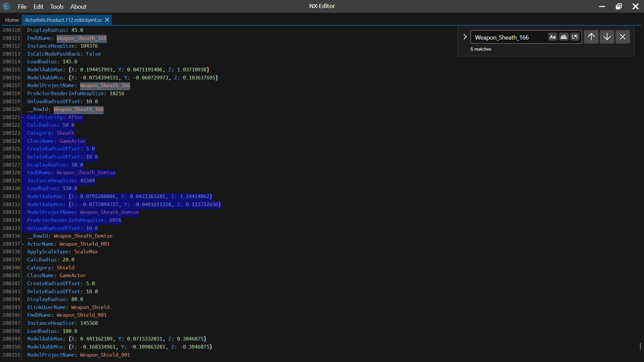Collapse list item at line 280321
This screenshot has height=362, width=644.
(x=23, y=117)
